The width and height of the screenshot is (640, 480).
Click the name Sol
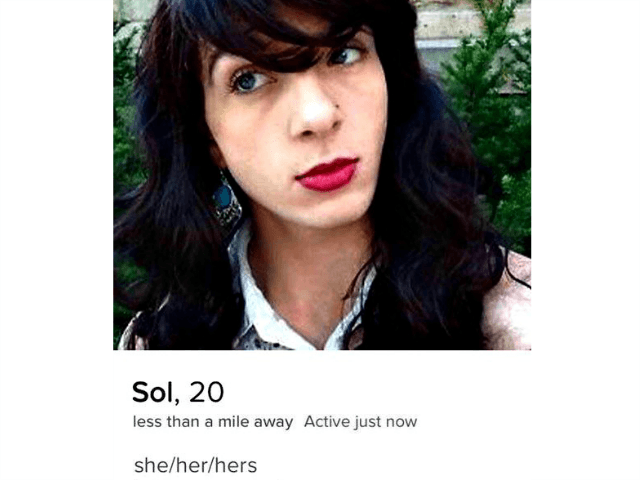click(x=153, y=392)
